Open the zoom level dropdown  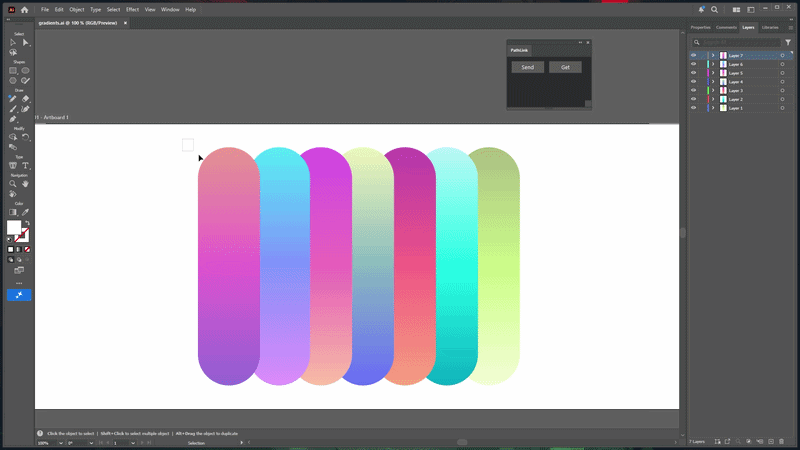tap(61, 443)
